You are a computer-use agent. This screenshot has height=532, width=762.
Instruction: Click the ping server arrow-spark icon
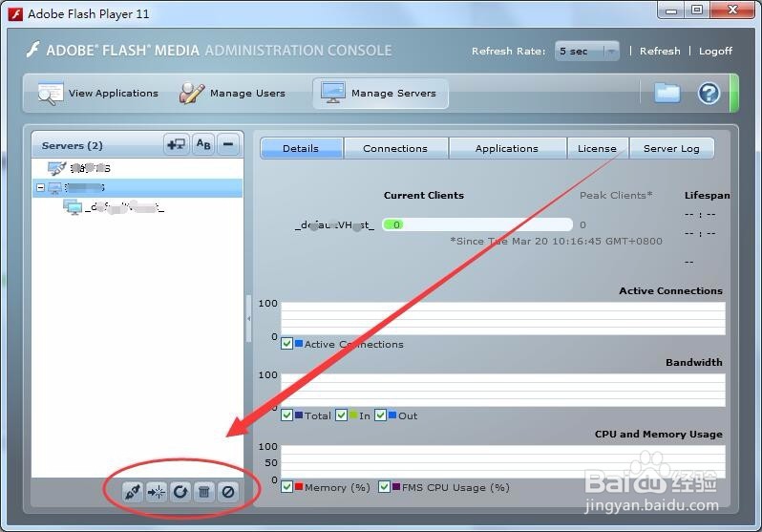pyautogui.click(x=157, y=492)
